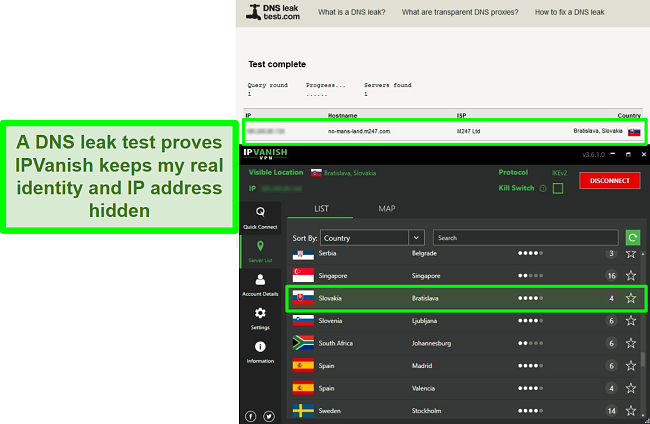Select the South Africa Johannesburg row
Image resolution: width=650 pixels, height=424 pixels.
tap(466, 343)
